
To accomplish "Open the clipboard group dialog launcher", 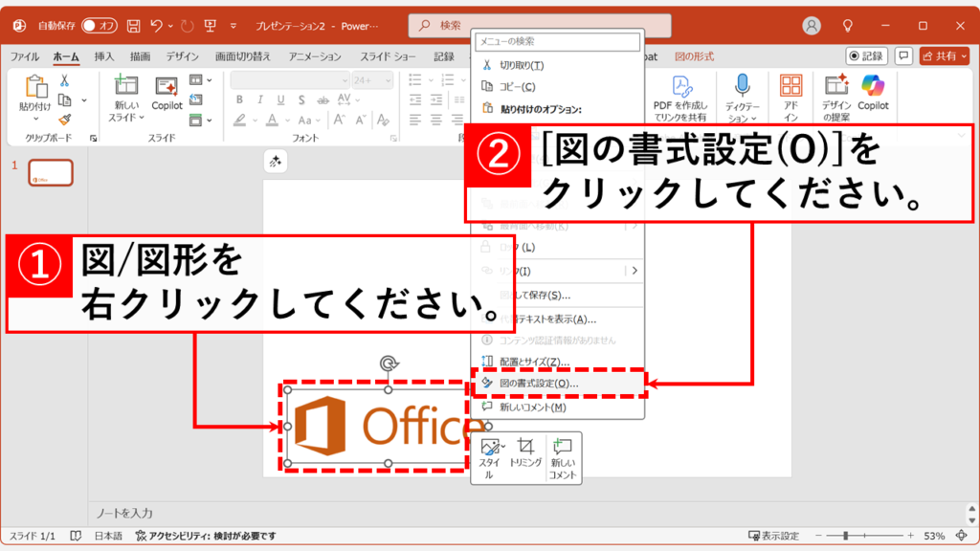I will pos(93,138).
